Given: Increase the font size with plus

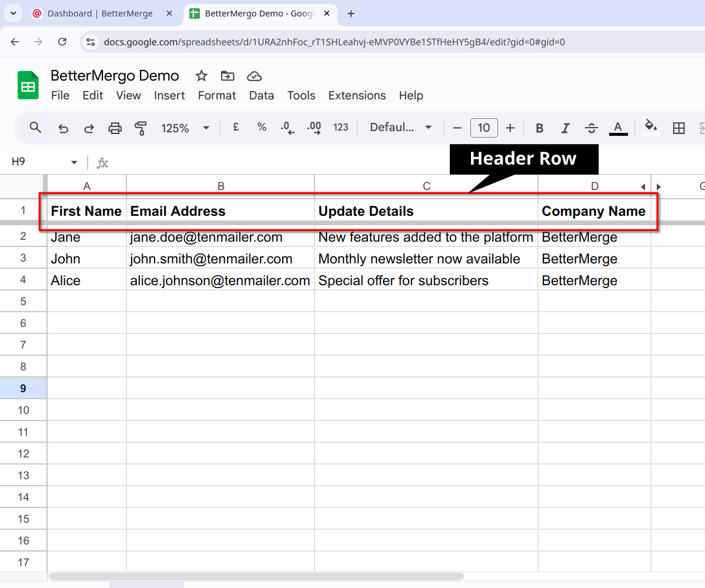Looking at the screenshot, I should (510, 128).
